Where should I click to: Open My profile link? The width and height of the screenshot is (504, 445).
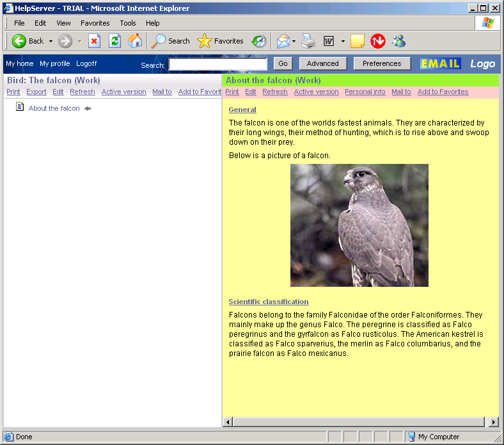pyautogui.click(x=54, y=64)
